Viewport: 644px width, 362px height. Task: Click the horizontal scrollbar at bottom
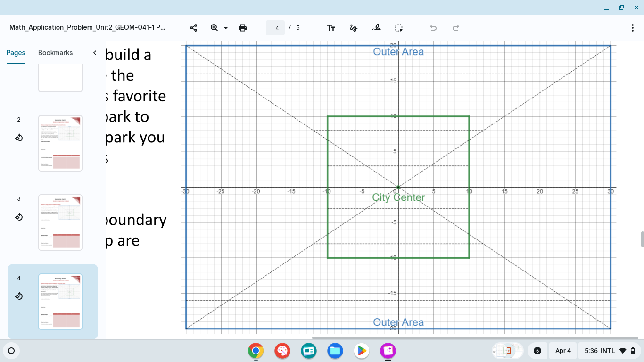coord(474,337)
